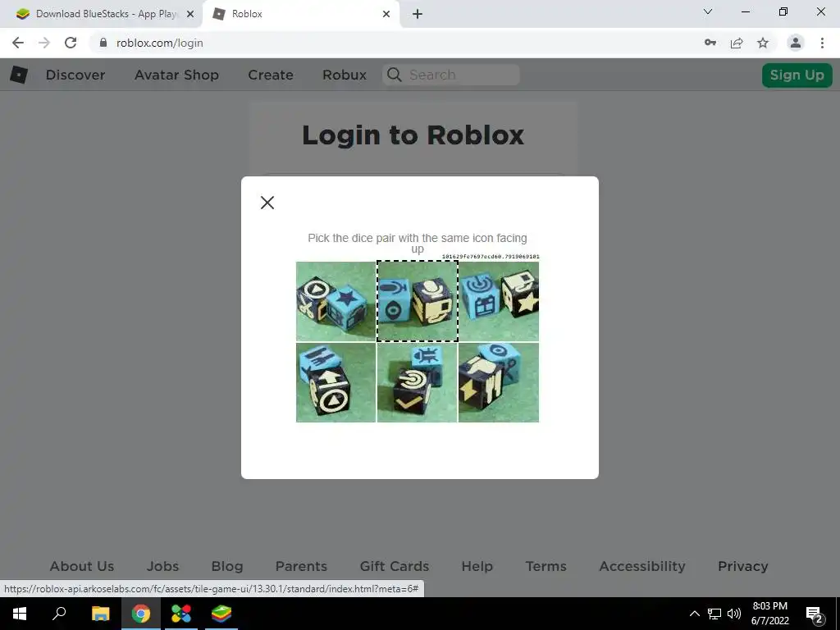Pick the highlighted tile with microphone dice
840x630 pixels.
418,301
